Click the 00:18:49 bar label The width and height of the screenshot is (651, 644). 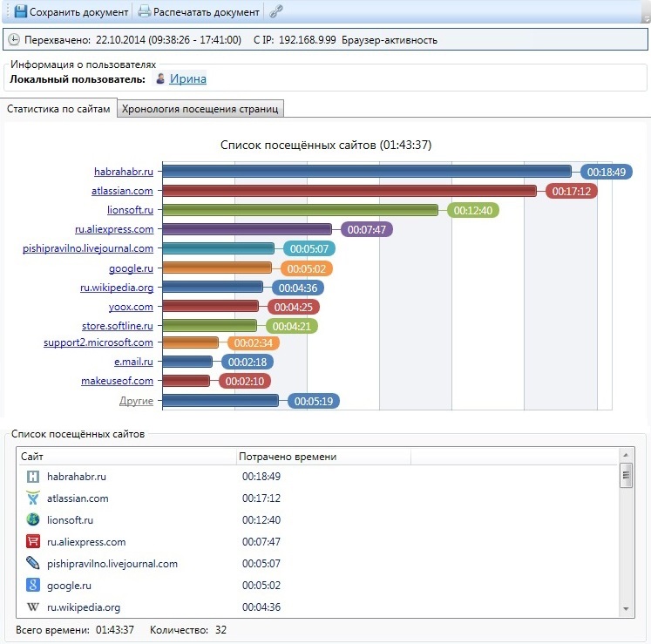pos(607,172)
